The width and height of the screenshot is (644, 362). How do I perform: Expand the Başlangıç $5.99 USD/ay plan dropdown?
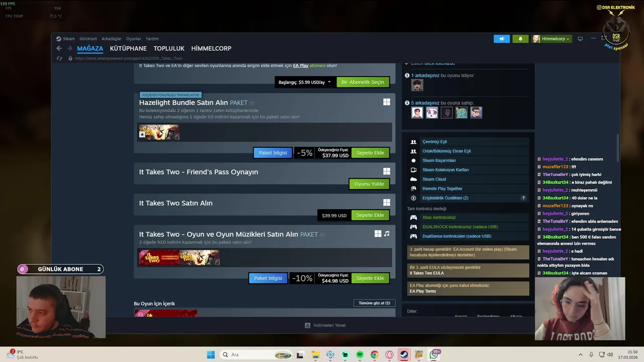[x=305, y=82]
